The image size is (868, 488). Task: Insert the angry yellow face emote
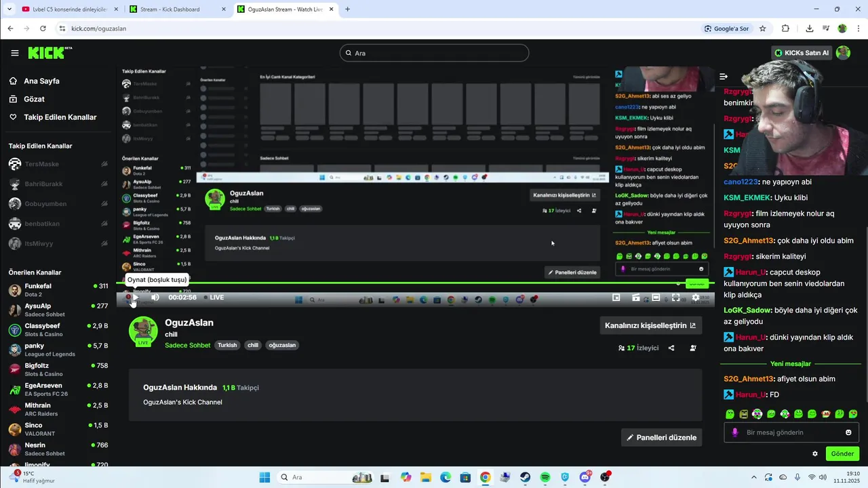744,413
